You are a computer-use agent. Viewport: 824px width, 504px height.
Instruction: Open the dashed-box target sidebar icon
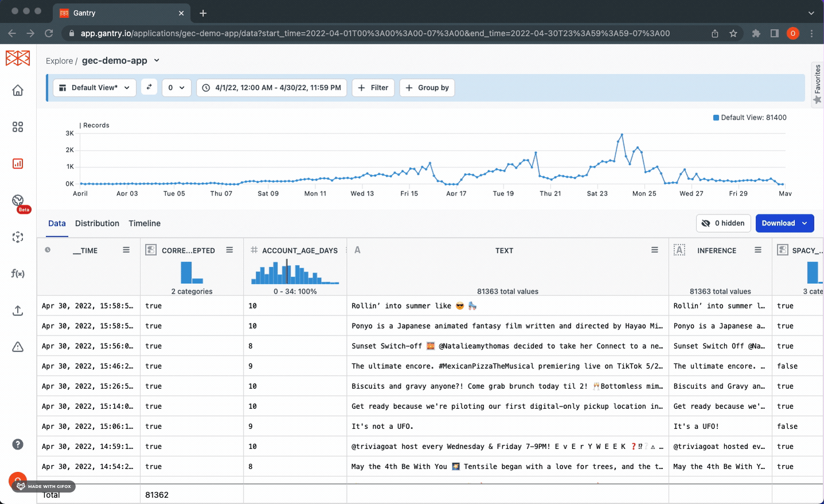(x=18, y=237)
